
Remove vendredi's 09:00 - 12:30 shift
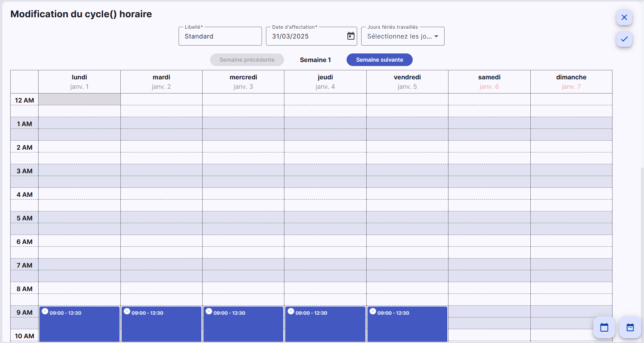coord(373,311)
